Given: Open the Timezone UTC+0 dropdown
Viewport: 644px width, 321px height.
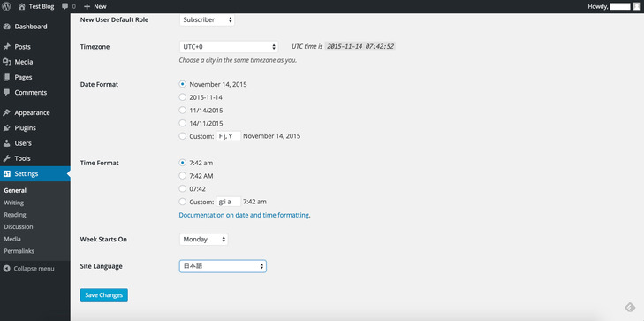Looking at the screenshot, I should click(x=229, y=47).
